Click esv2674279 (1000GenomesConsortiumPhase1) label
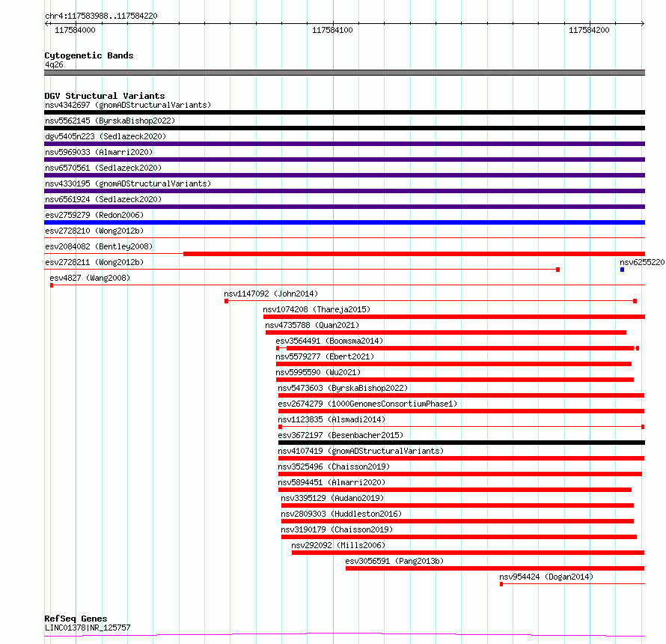666x644 pixels. coord(367,404)
